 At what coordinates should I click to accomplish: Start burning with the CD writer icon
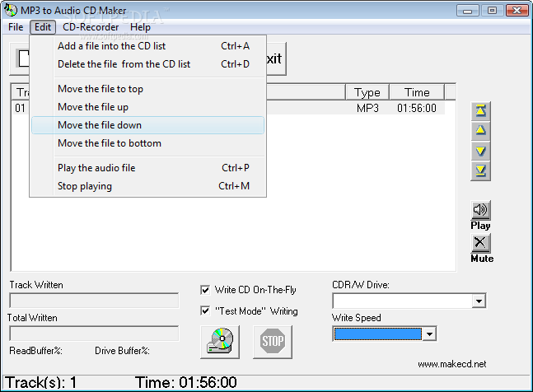(x=220, y=342)
